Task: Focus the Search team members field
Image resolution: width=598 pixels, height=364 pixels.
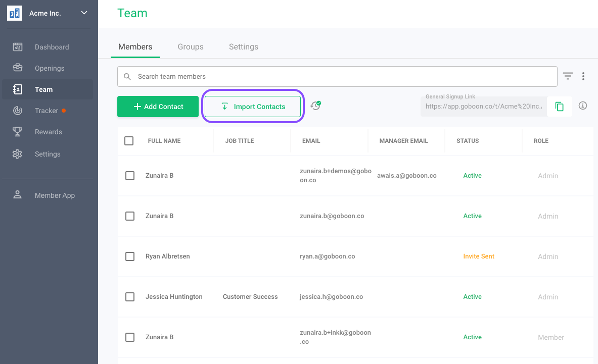Action: 337,77
